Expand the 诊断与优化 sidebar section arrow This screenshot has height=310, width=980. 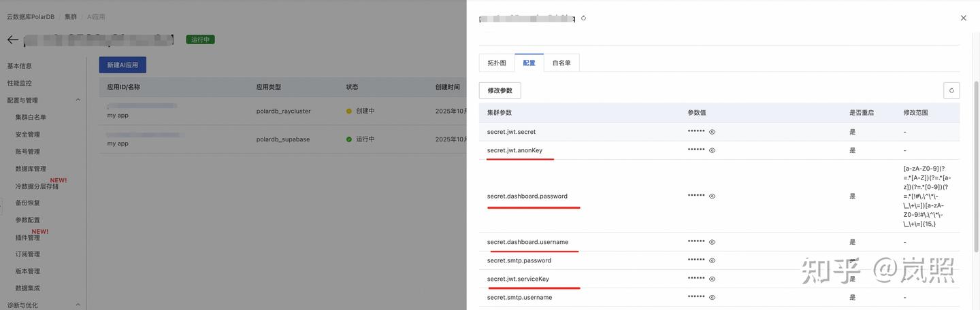[78, 305]
